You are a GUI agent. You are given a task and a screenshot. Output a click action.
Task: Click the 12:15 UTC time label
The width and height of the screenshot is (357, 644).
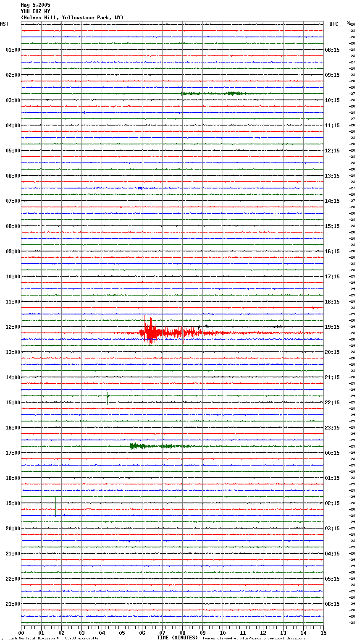[332, 151]
